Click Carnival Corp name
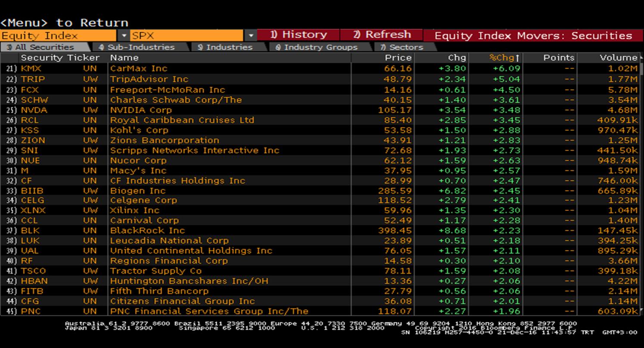This screenshot has height=348, width=644. coord(144,221)
